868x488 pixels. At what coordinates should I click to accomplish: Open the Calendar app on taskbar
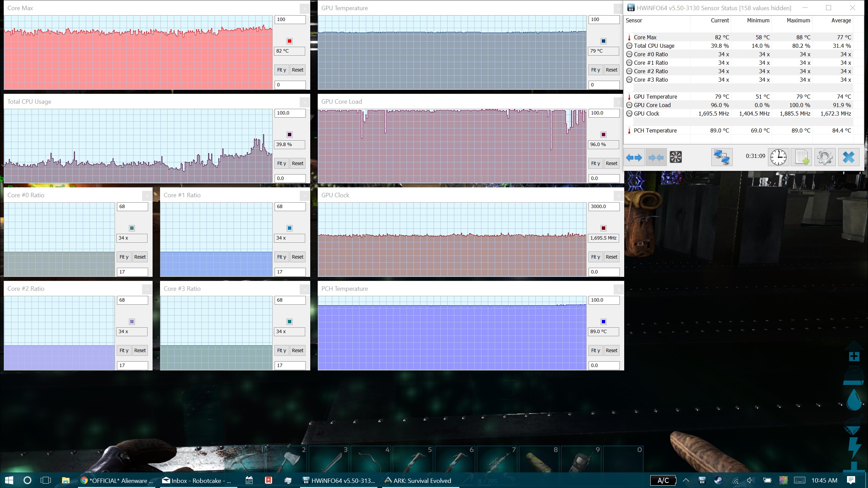(x=249, y=480)
